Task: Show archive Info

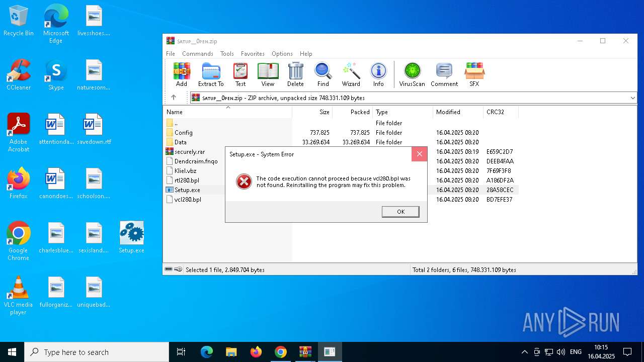Action: pos(378,74)
